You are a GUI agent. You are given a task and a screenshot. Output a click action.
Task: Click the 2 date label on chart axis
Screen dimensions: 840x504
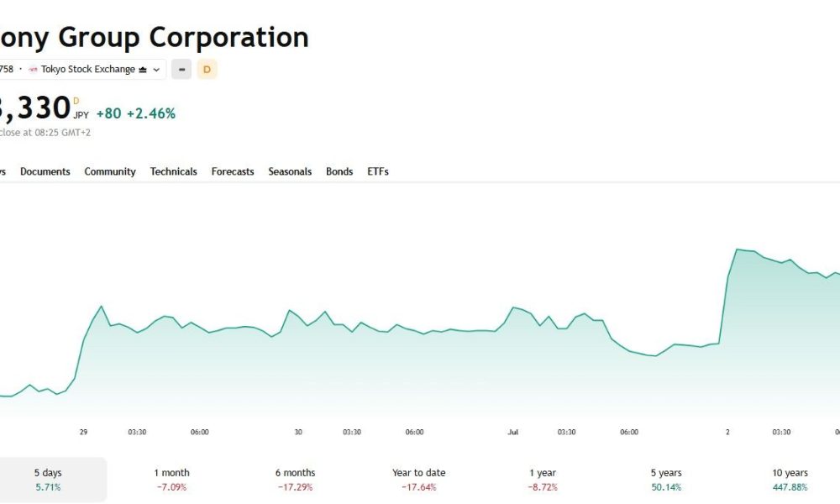[727, 432]
